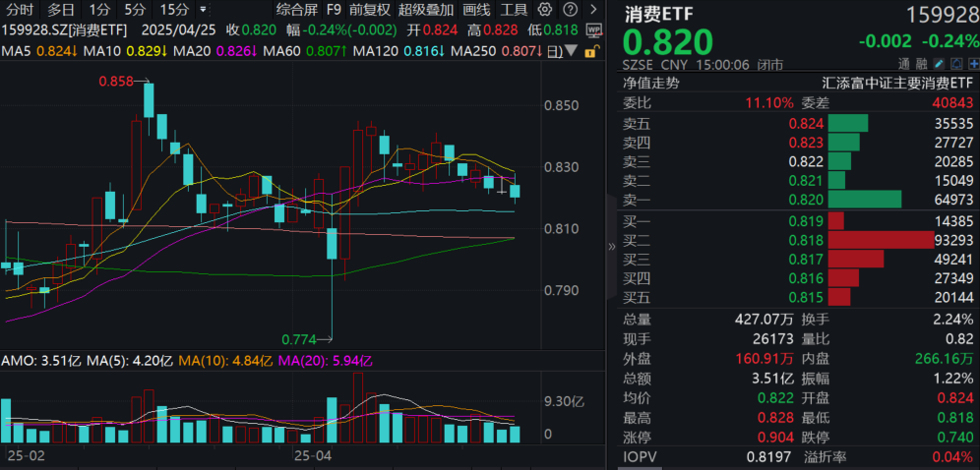Open the chart settings gear icon
980x470 pixels.
click(x=544, y=9)
